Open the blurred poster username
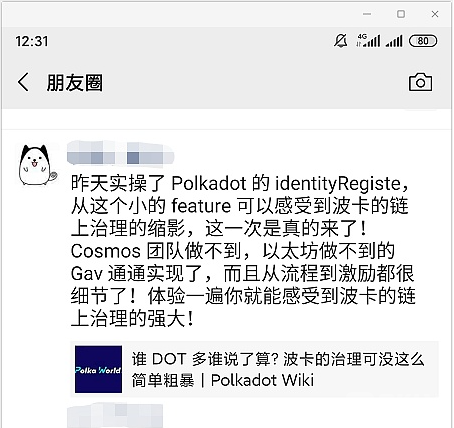This screenshot has height=428, width=454. tap(120, 154)
